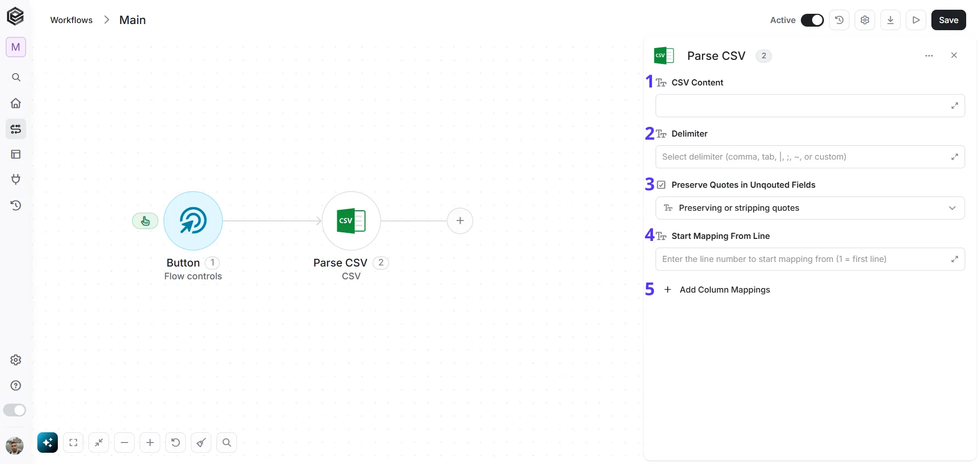Toggle the Active workflow switch
Image resolution: width=980 pixels, height=464 pixels.
click(x=812, y=20)
